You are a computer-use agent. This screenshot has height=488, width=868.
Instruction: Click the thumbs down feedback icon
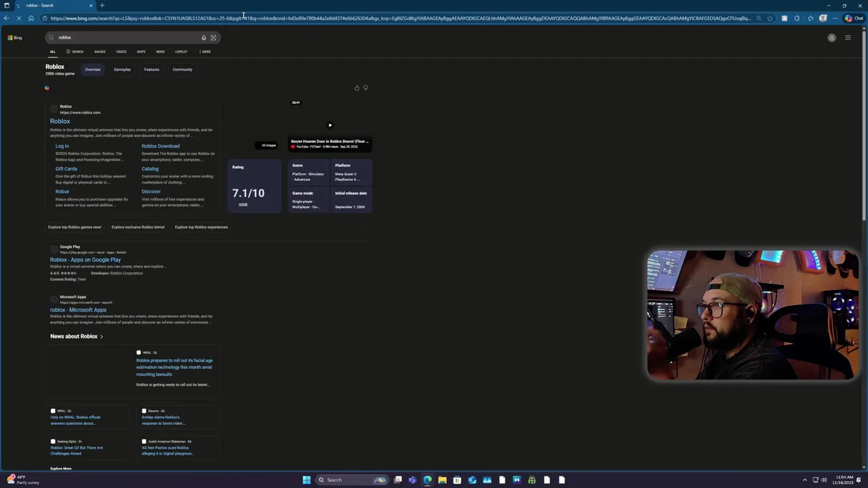366,87
